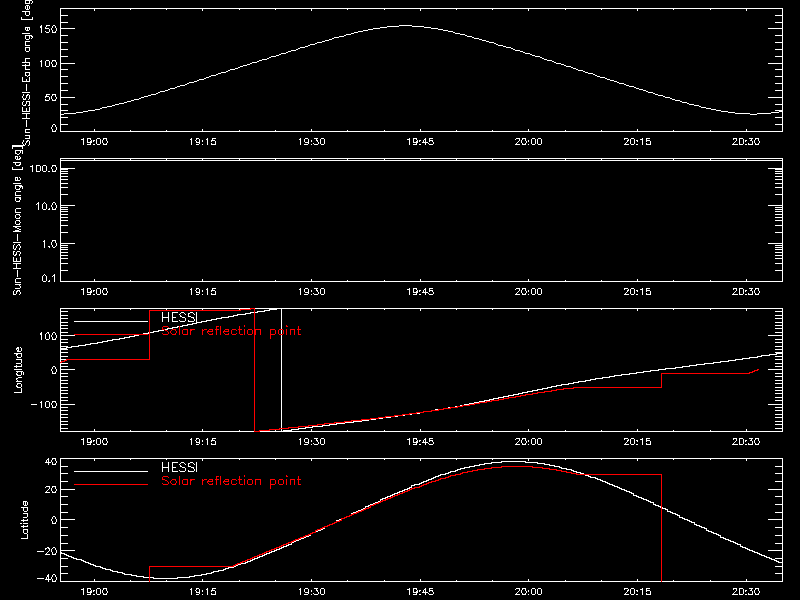
Task: Click the 100 tick on Longitude axis
Action: 49,336
